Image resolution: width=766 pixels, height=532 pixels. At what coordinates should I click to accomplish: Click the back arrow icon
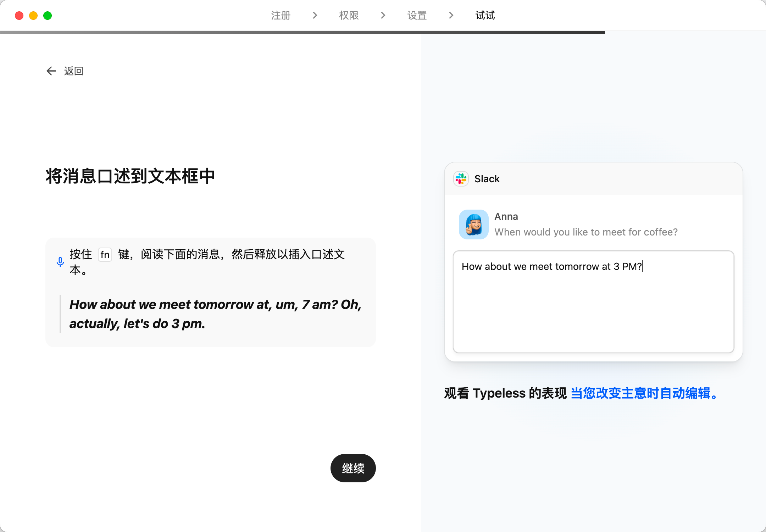coord(51,71)
